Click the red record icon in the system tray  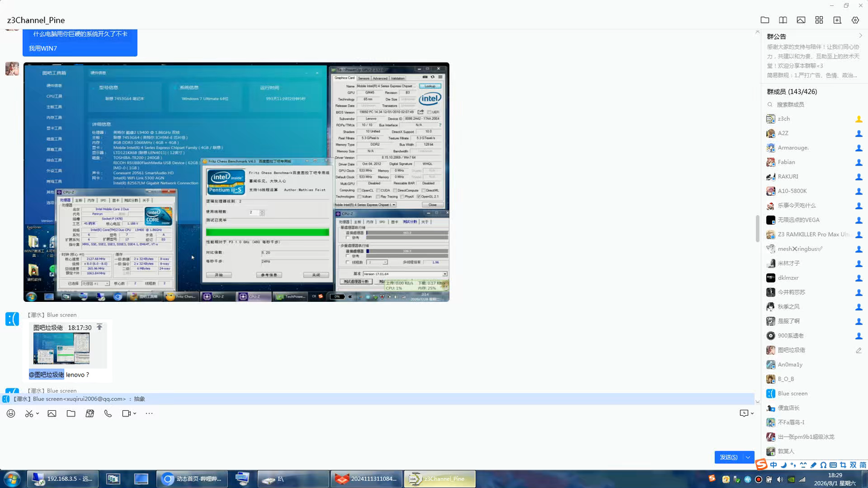pos(759,480)
